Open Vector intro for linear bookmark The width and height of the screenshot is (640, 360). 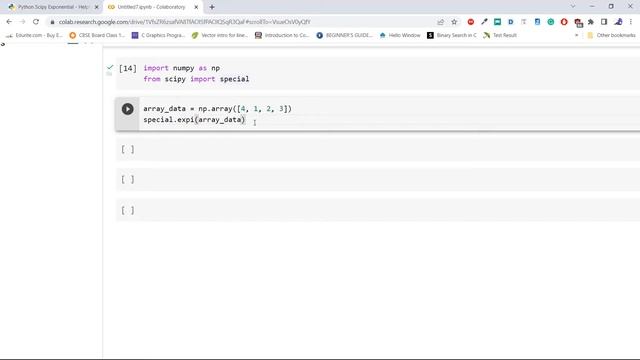(x=220, y=35)
